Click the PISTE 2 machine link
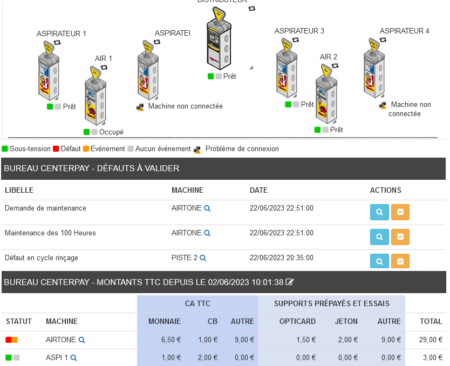 [x=184, y=258]
